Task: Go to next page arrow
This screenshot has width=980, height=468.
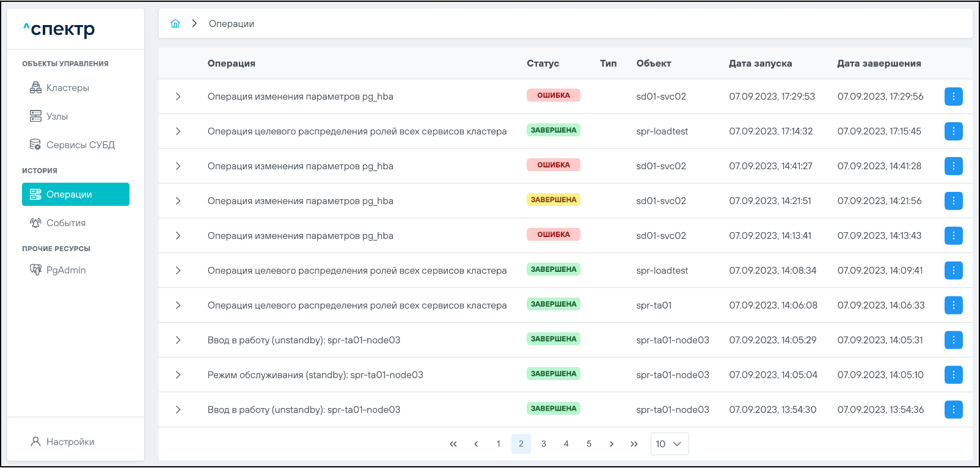Action: (x=612, y=444)
